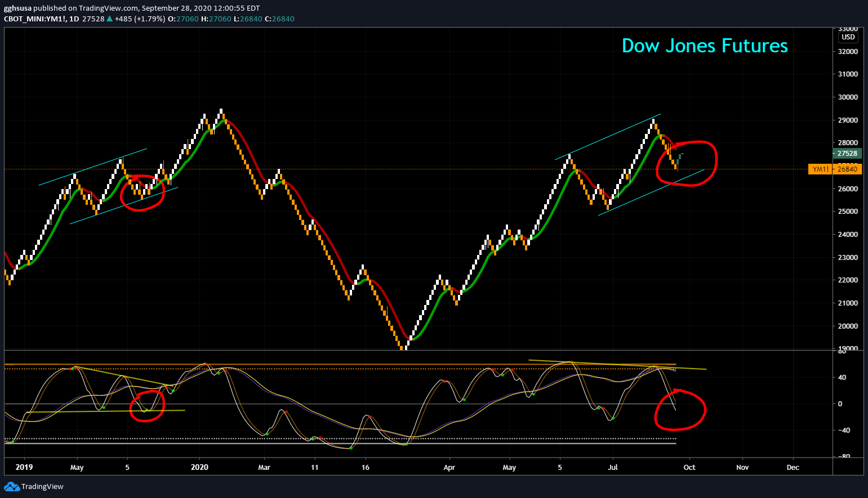
Task: Click the indicator axis value 40
Action: click(842, 377)
